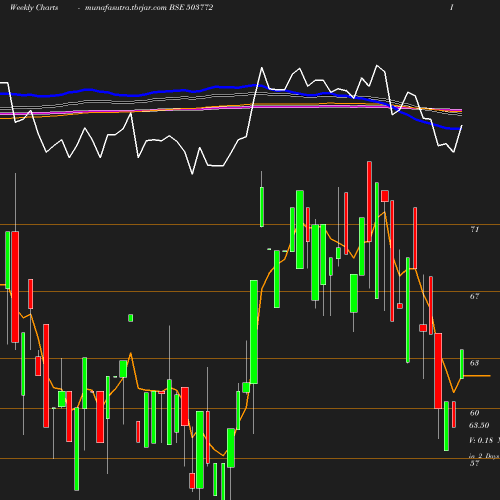500x500 pixels.
Task: Click the "BSE 503772" stock code text
Action: (191, 7)
